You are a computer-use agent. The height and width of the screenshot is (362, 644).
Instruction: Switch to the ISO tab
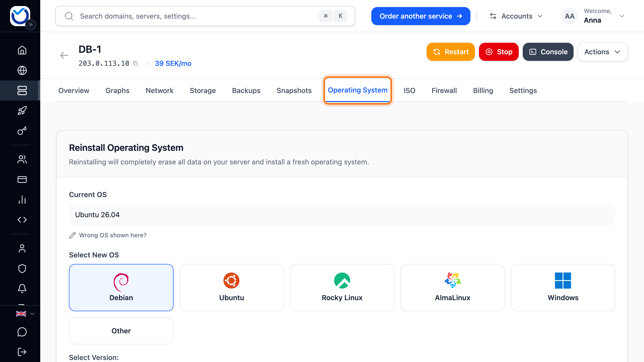pyautogui.click(x=410, y=90)
